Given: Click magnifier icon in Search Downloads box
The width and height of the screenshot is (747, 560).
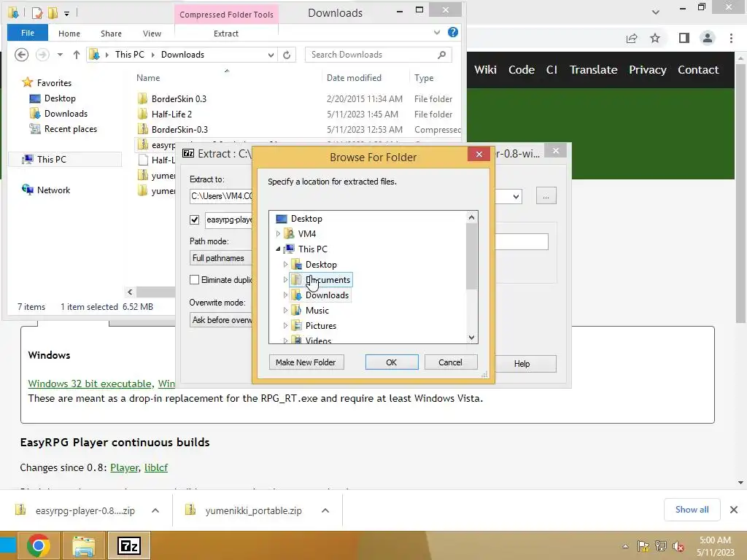Looking at the screenshot, I should (x=441, y=55).
